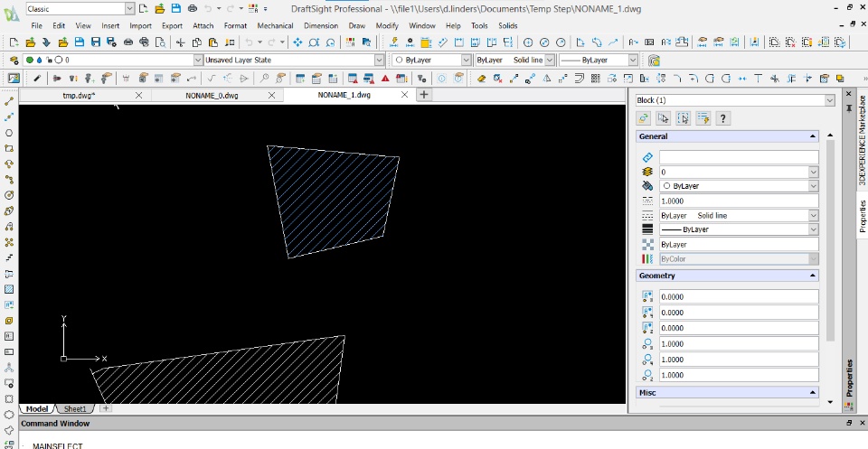Switch to the Sheet1 layout tab
Image resolution: width=868 pixels, height=449 pixels.
point(75,408)
